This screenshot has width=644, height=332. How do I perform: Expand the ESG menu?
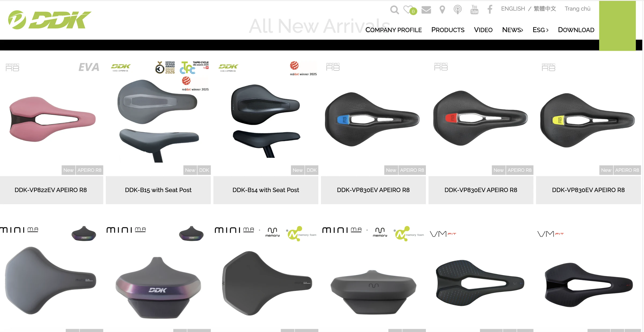click(x=540, y=30)
